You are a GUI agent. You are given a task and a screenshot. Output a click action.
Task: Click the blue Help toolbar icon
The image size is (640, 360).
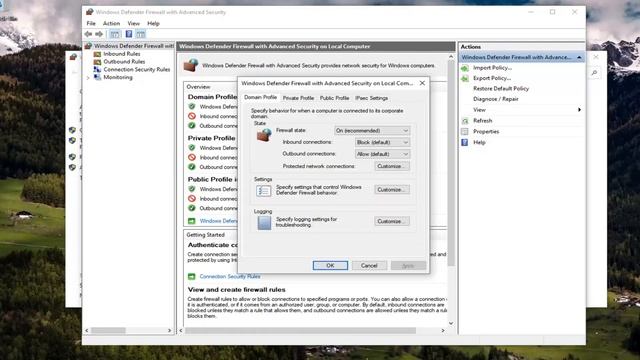[129, 34]
